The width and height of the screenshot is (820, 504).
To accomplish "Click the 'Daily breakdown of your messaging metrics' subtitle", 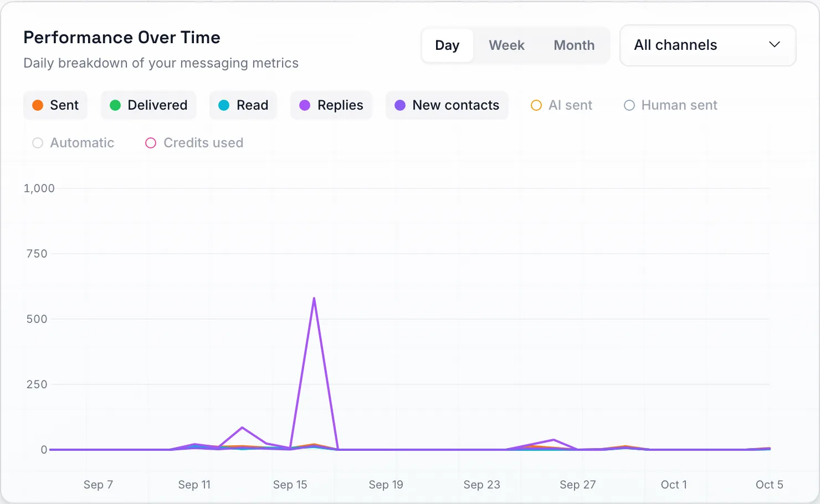I will coord(161,63).
